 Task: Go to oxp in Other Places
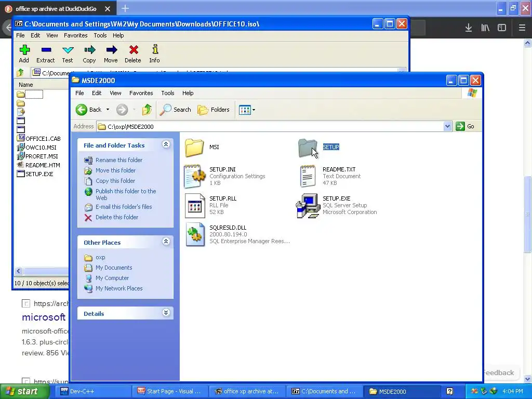(x=100, y=257)
